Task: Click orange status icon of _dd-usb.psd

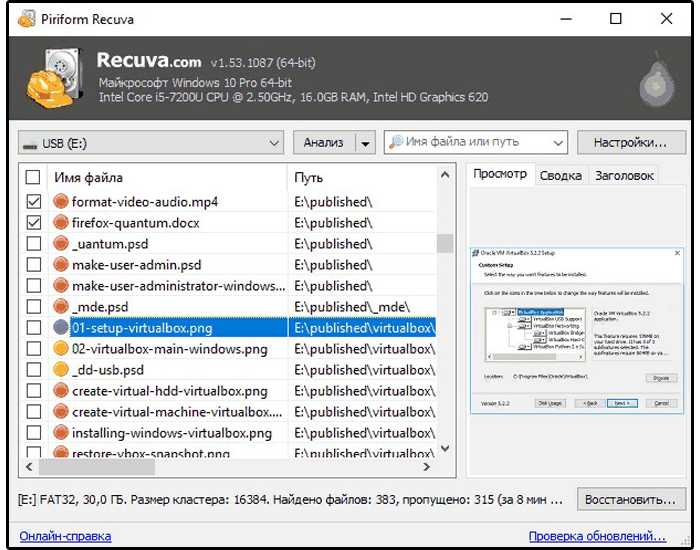Action: coord(61,369)
